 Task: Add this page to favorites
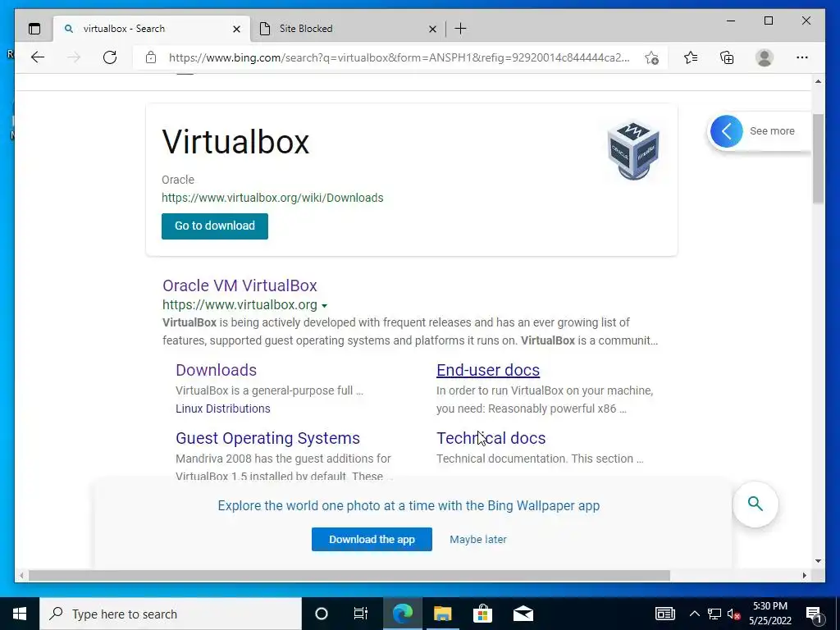[651, 58]
